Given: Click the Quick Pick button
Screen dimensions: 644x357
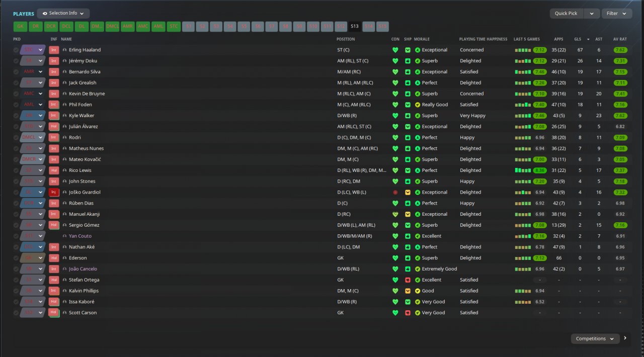Looking at the screenshot, I should tap(567, 14).
